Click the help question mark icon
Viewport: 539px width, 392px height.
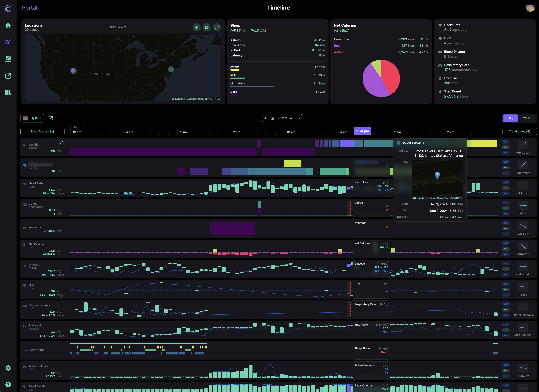coord(8,385)
